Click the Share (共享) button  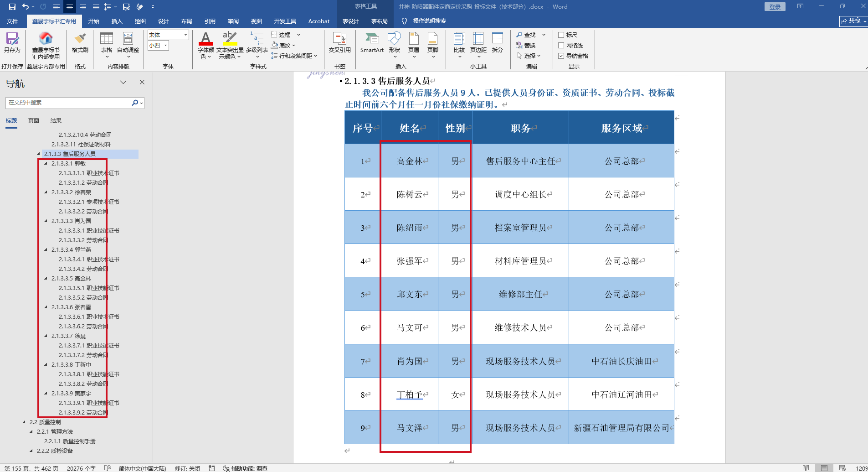coord(853,21)
